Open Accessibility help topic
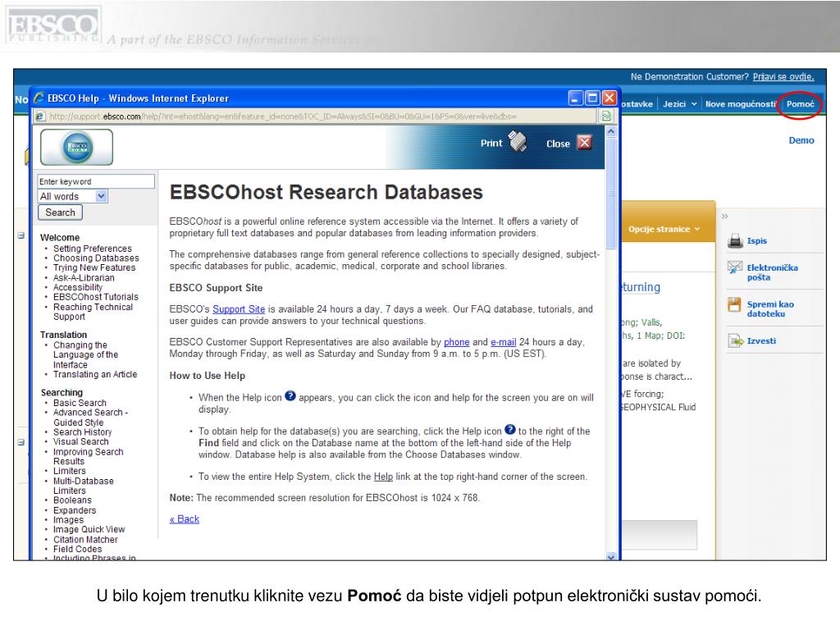The height and width of the screenshot is (630, 840). [x=78, y=287]
